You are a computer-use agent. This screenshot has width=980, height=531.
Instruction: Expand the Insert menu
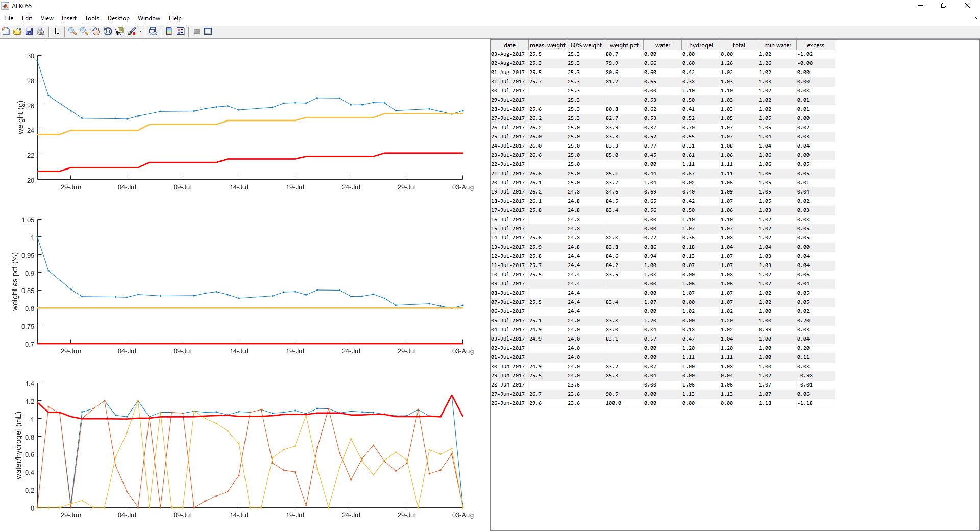[x=69, y=18]
